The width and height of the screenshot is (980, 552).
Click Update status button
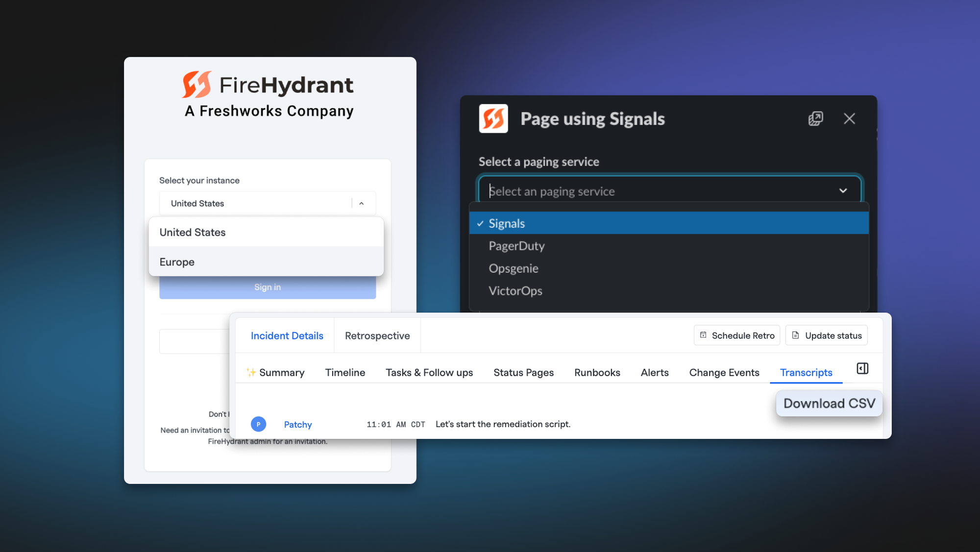827,336
